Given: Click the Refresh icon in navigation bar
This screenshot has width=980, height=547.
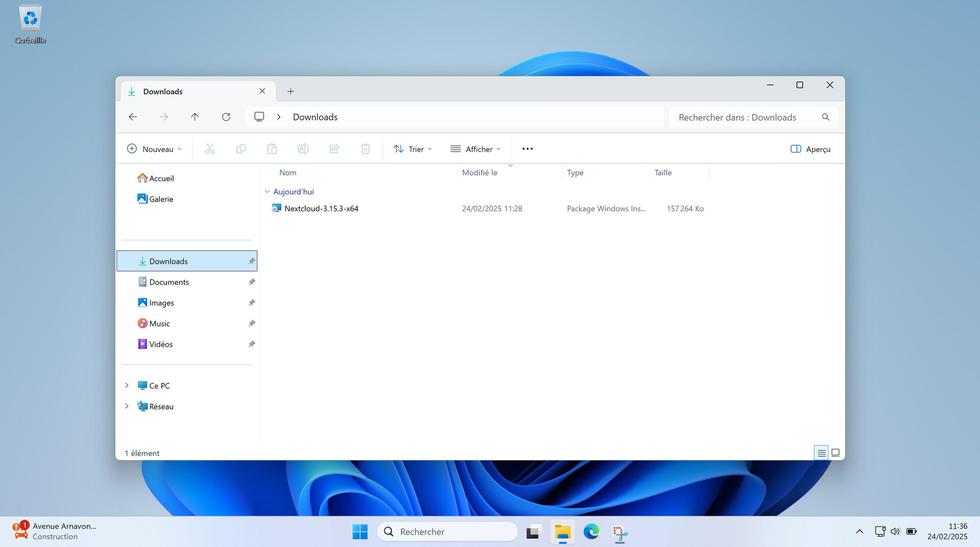Looking at the screenshot, I should point(226,117).
